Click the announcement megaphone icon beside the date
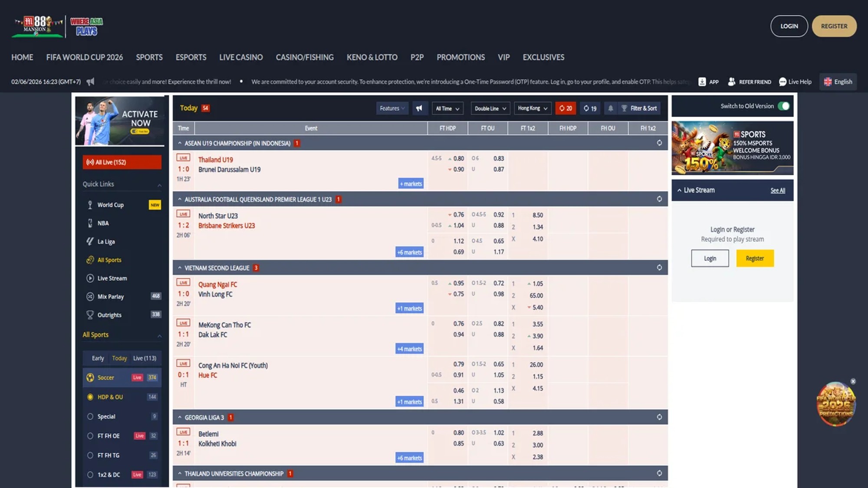Screen dimensions: 868x488 pyautogui.click(x=90, y=82)
